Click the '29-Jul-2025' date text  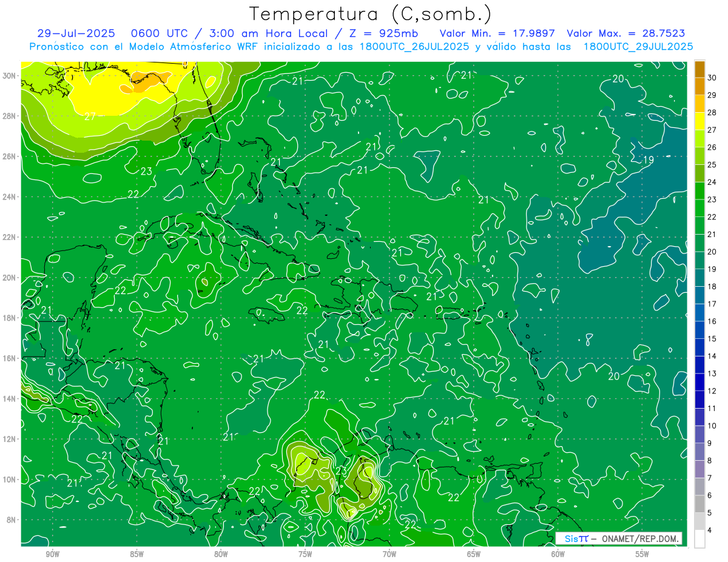coord(76,33)
